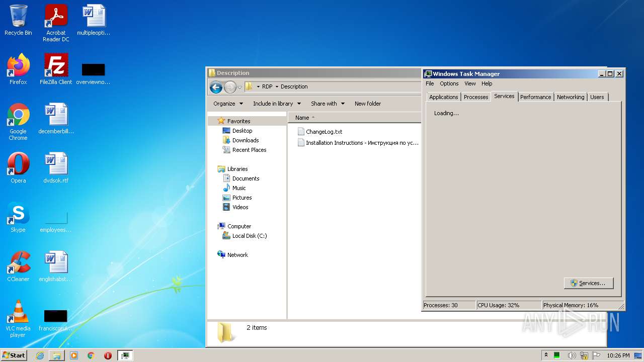Launch Skype from desktop

[18, 217]
